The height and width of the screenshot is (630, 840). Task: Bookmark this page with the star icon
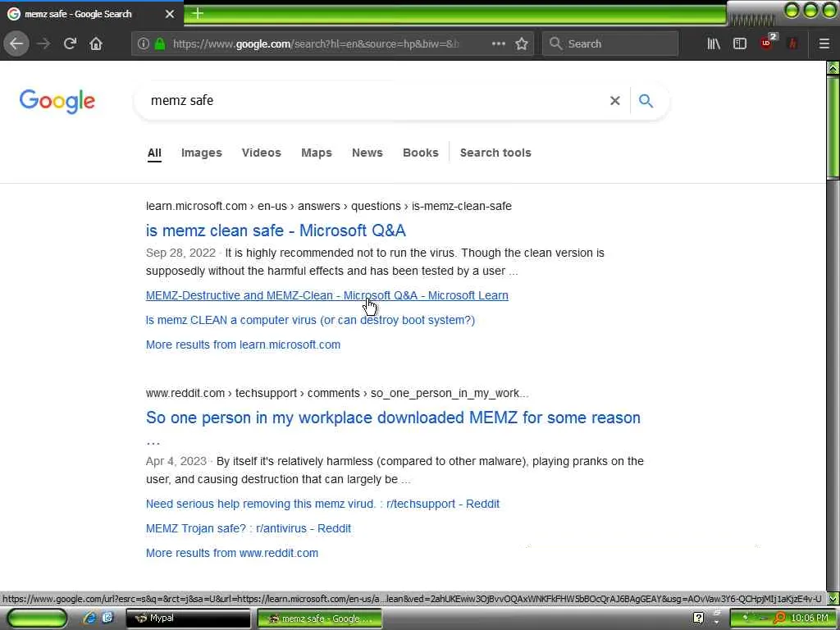point(522,43)
